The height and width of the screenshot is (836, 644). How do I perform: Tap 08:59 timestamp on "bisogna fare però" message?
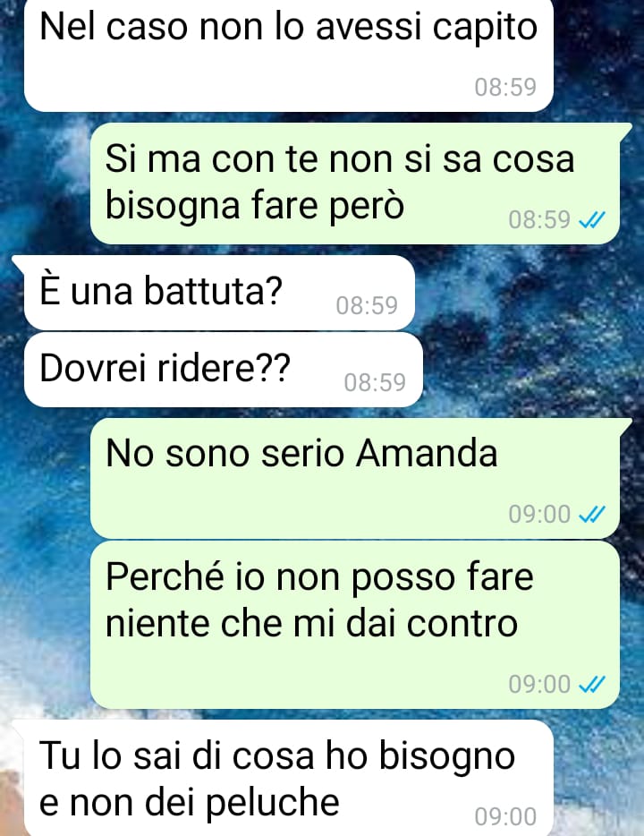(x=539, y=219)
